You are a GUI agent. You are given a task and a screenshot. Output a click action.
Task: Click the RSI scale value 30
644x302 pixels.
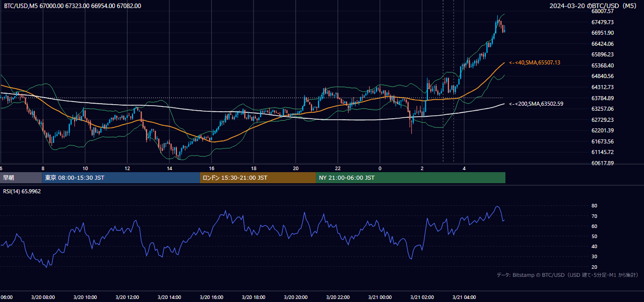595,256
